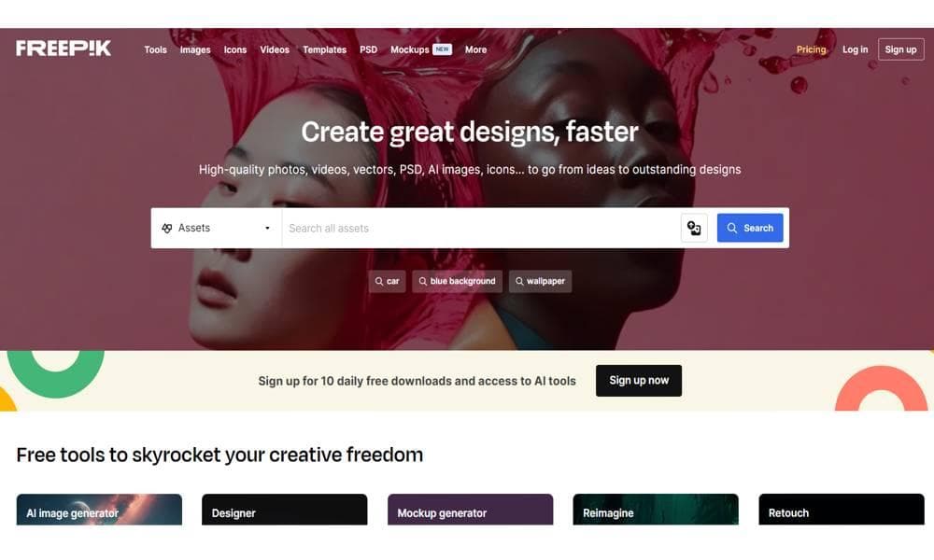Open search by image icon

(694, 228)
